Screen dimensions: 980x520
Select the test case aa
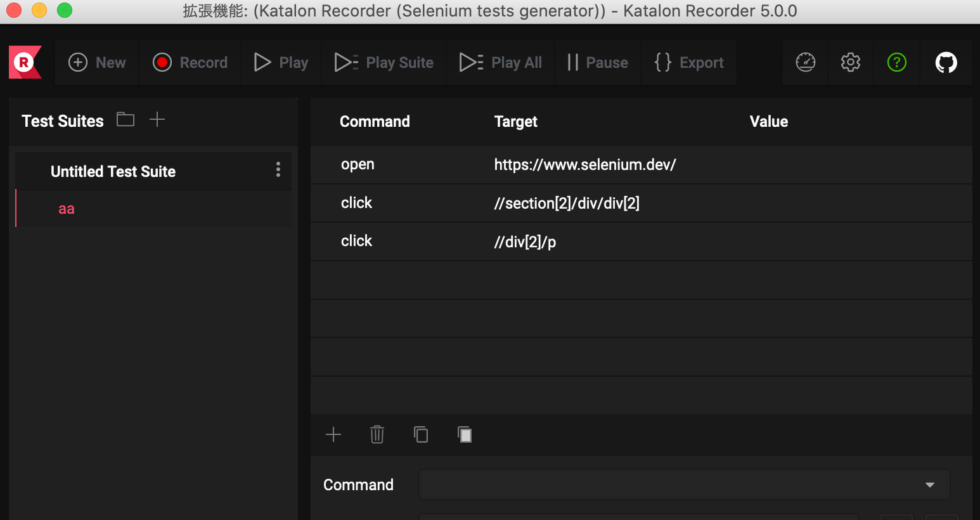point(153,209)
